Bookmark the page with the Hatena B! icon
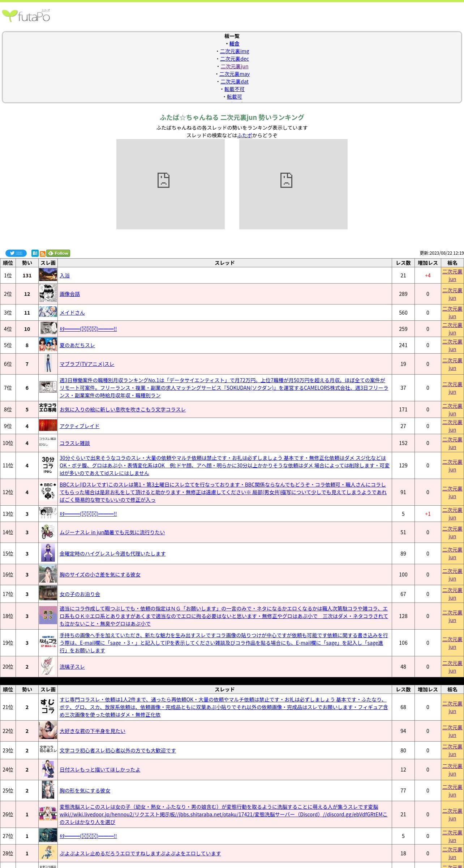The image size is (464, 868). pos(35,253)
